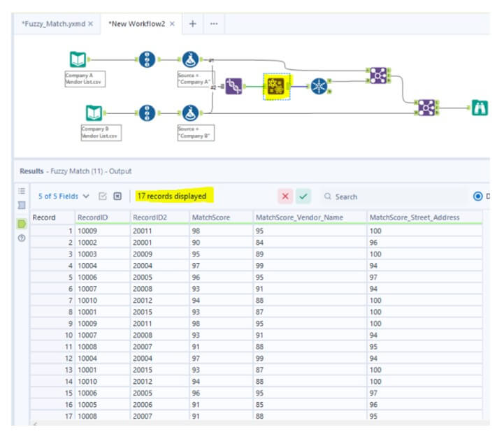Select the highlighted Fuzzy Match tool
This screenshot has width=504, height=439.
[276, 87]
